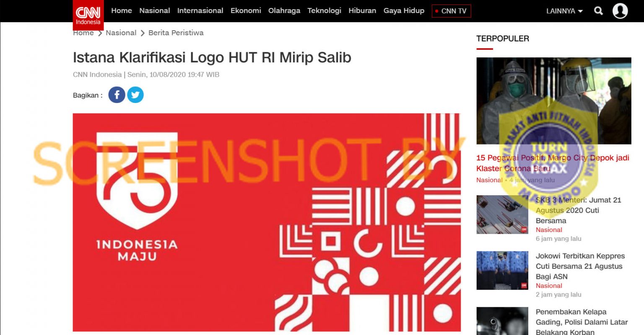
Task: Click Berita Peristiwa in the breadcrumb
Action: pyautogui.click(x=176, y=33)
